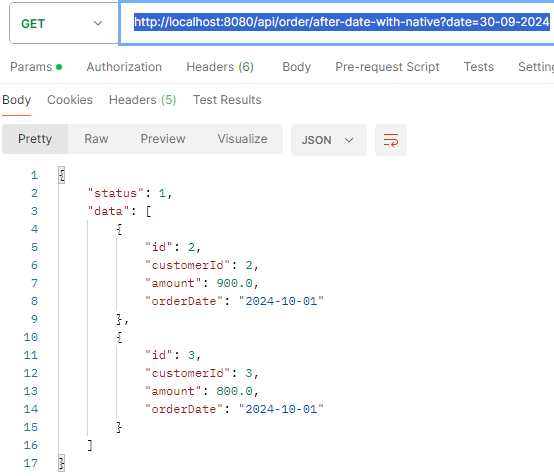Click the closing bracket on line 16

[x=90, y=445]
